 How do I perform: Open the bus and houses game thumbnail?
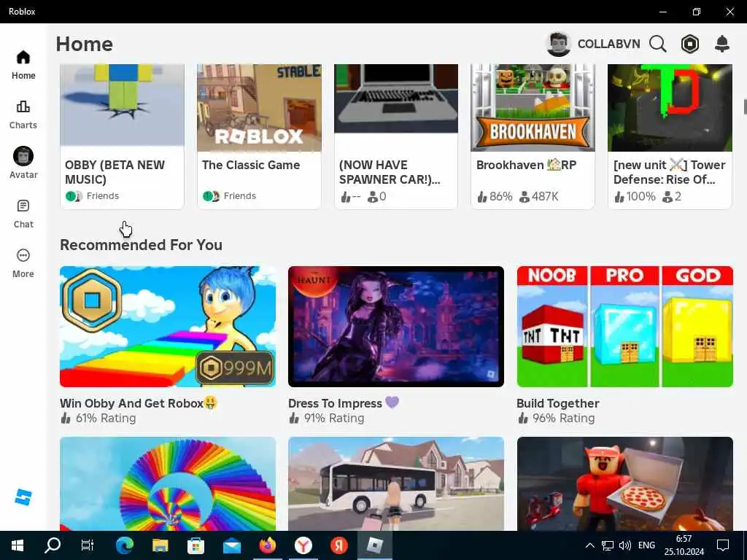pyautogui.click(x=396, y=484)
